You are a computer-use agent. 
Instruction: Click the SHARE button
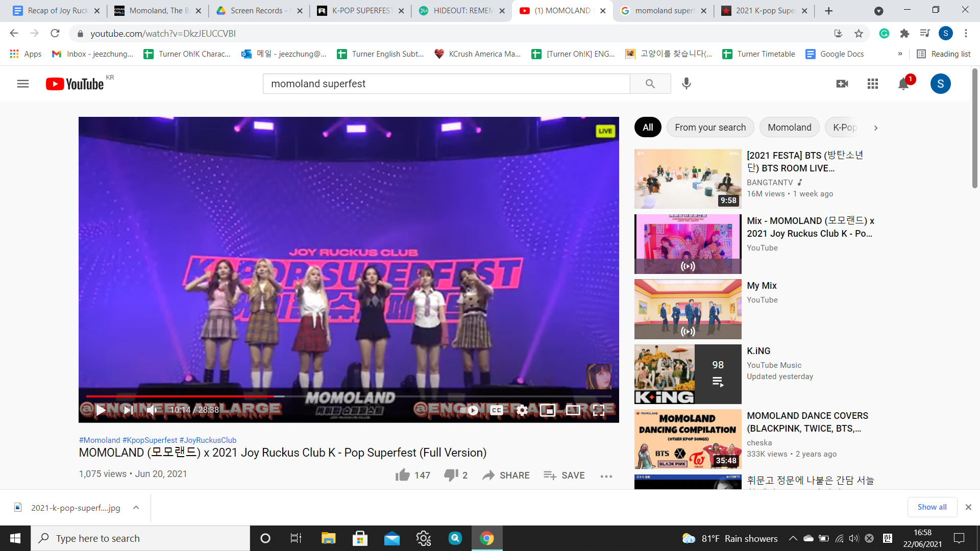[x=506, y=475]
